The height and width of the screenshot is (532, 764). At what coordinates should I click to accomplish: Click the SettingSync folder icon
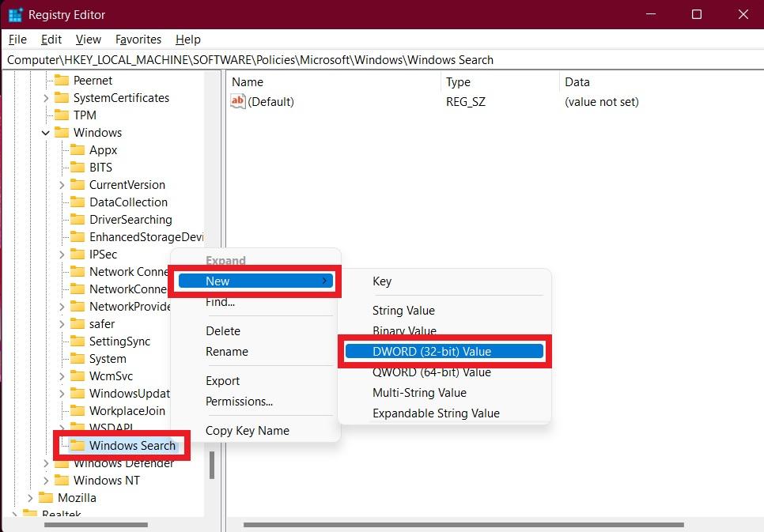point(78,341)
